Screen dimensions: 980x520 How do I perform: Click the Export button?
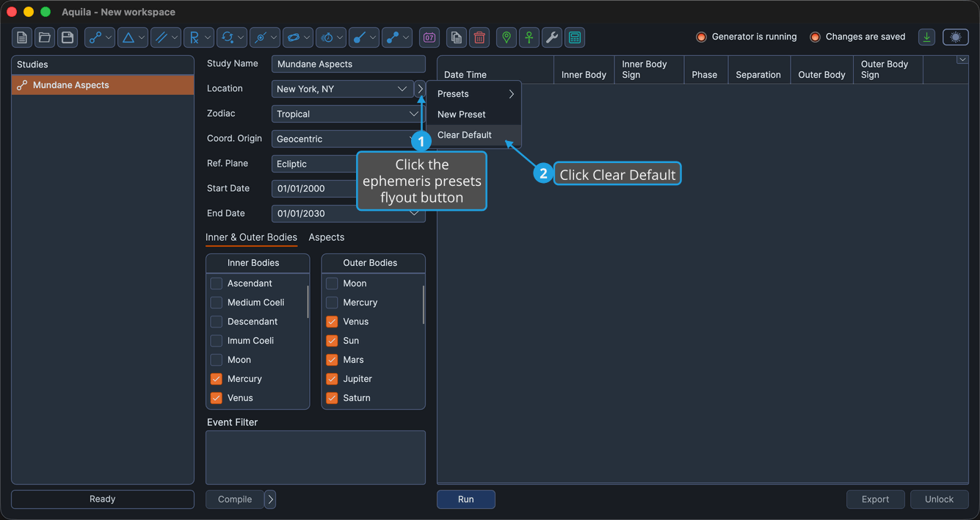[875, 499]
